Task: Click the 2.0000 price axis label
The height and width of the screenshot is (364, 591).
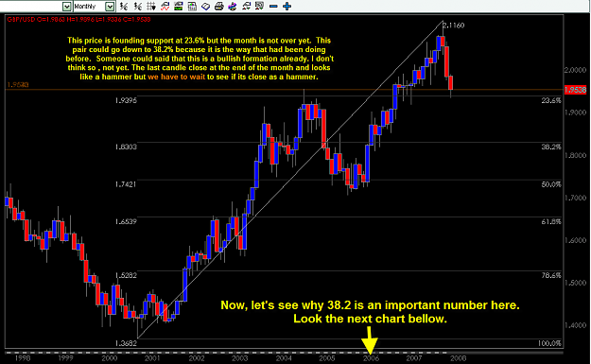Action: (575, 70)
